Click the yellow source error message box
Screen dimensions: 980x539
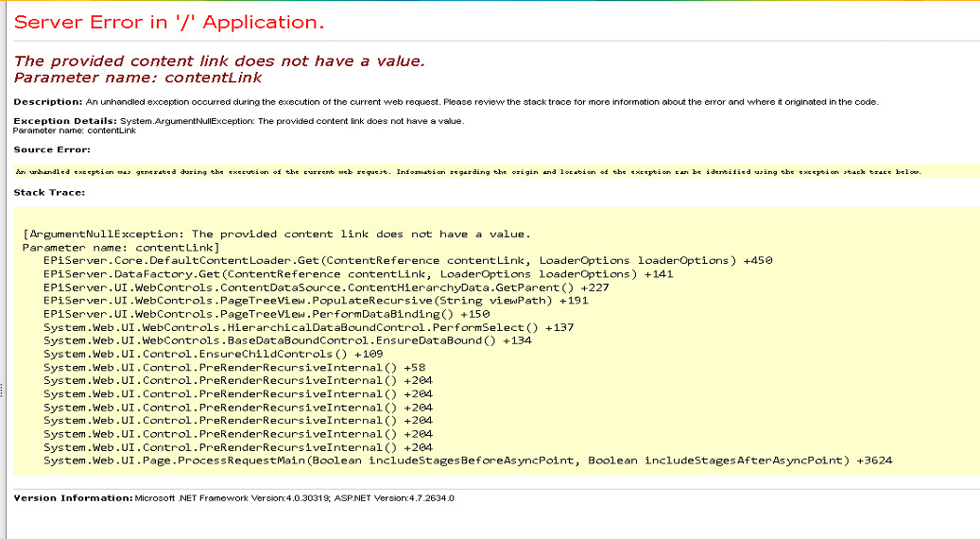[x=468, y=172]
